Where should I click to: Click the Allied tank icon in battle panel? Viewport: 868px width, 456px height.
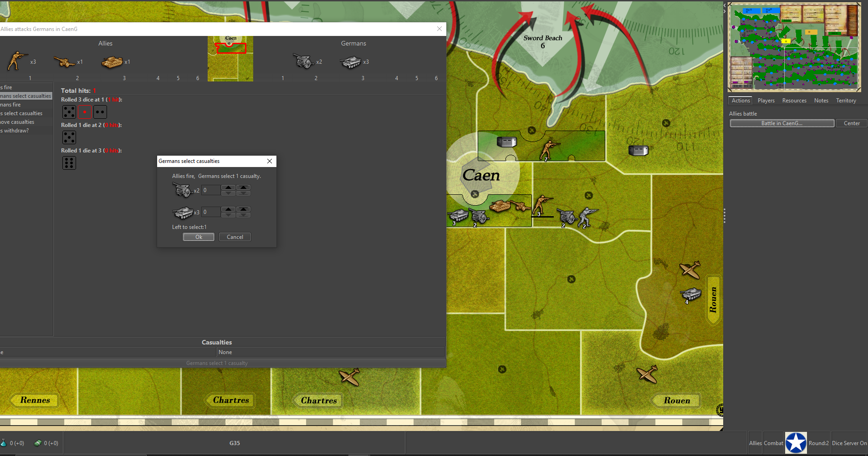coord(112,62)
